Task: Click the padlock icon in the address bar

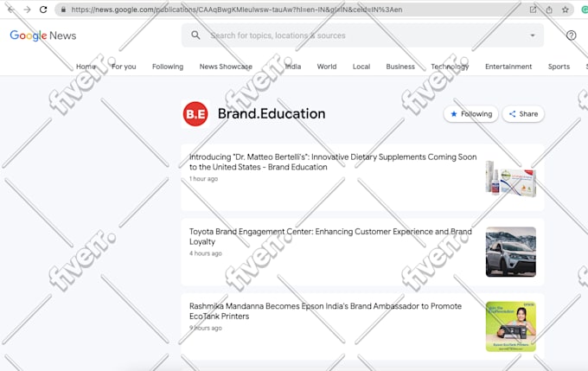Action: click(63, 10)
